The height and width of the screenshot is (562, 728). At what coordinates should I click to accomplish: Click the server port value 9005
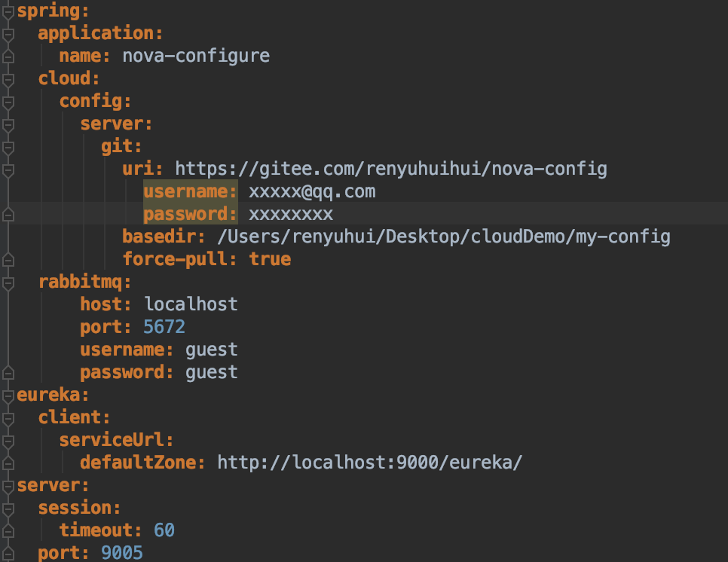pyautogui.click(x=122, y=554)
